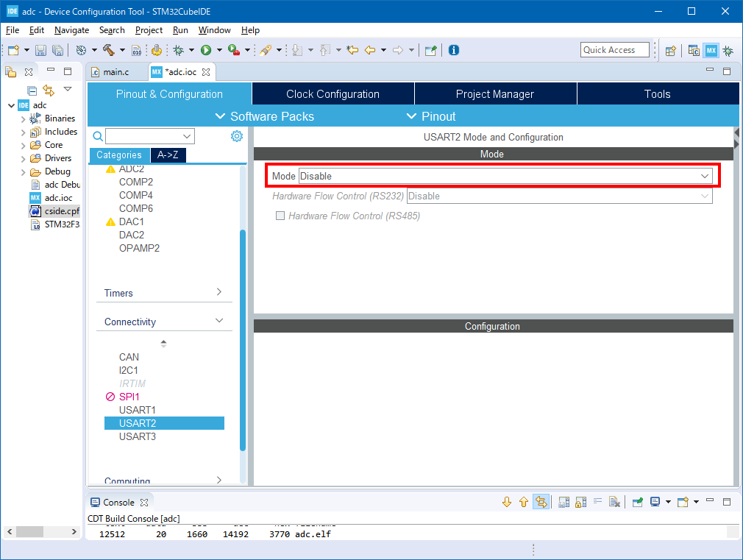Click the External Tools run icon

234,50
